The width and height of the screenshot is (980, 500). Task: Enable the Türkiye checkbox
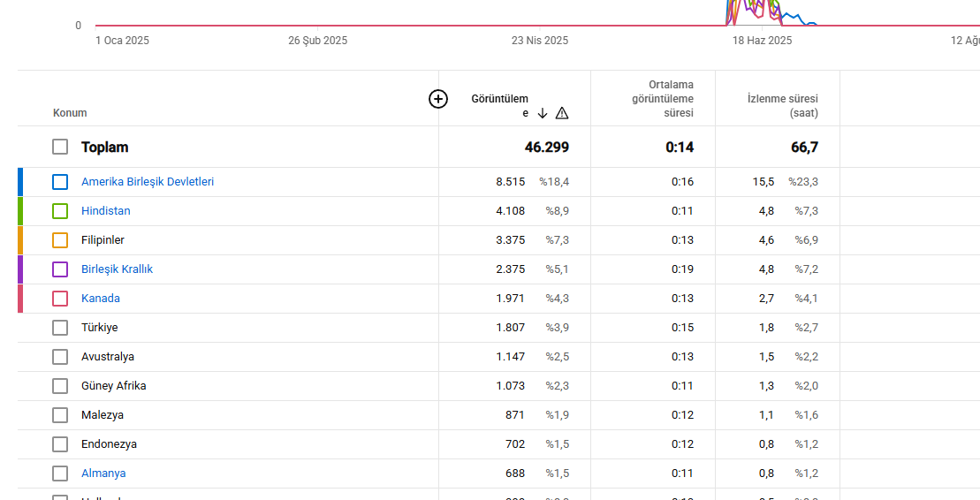60,328
